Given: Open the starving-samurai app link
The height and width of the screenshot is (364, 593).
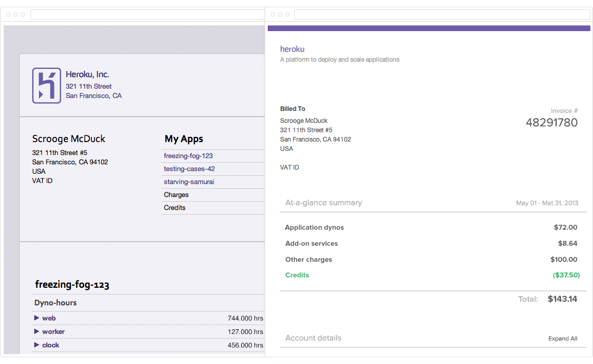Looking at the screenshot, I should [189, 181].
